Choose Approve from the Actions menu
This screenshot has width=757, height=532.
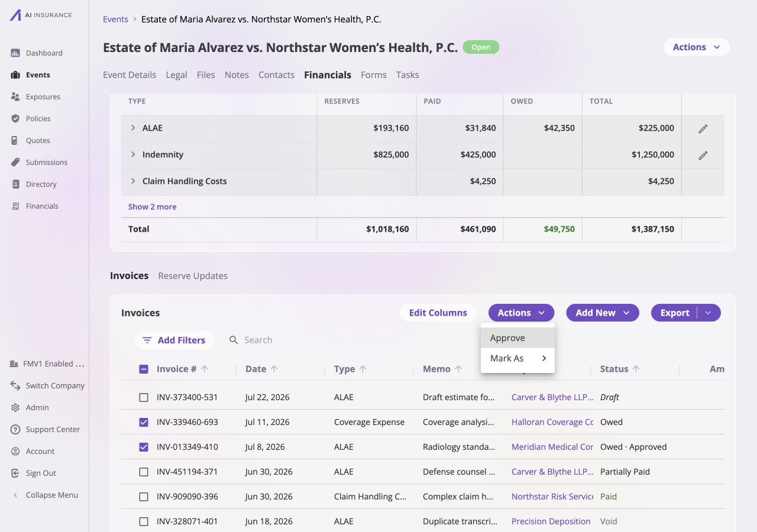tap(518, 338)
